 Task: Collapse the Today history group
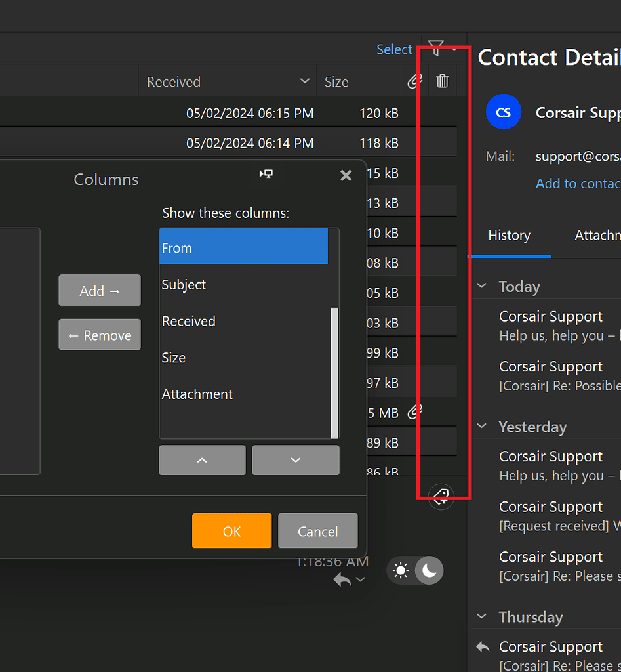pos(482,287)
